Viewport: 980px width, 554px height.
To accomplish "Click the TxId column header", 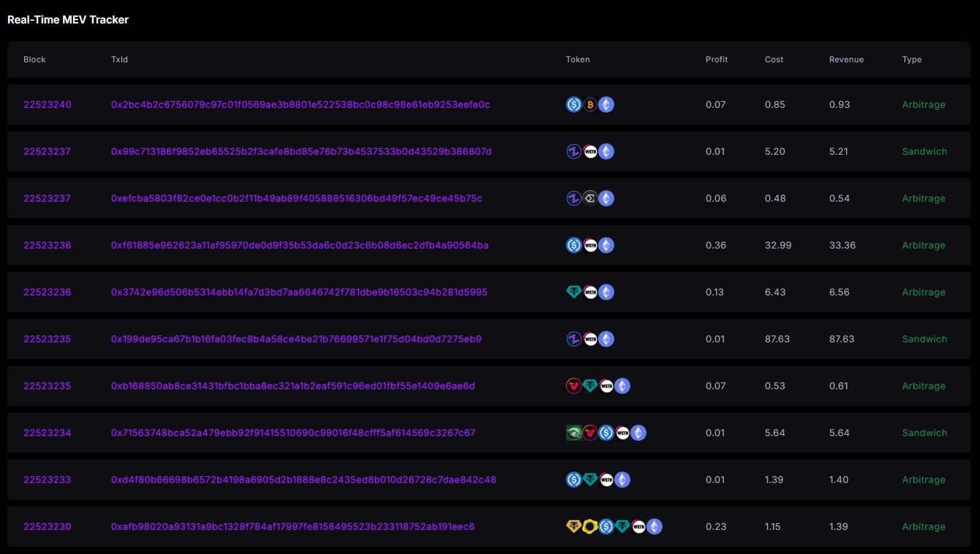I will (119, 60).
